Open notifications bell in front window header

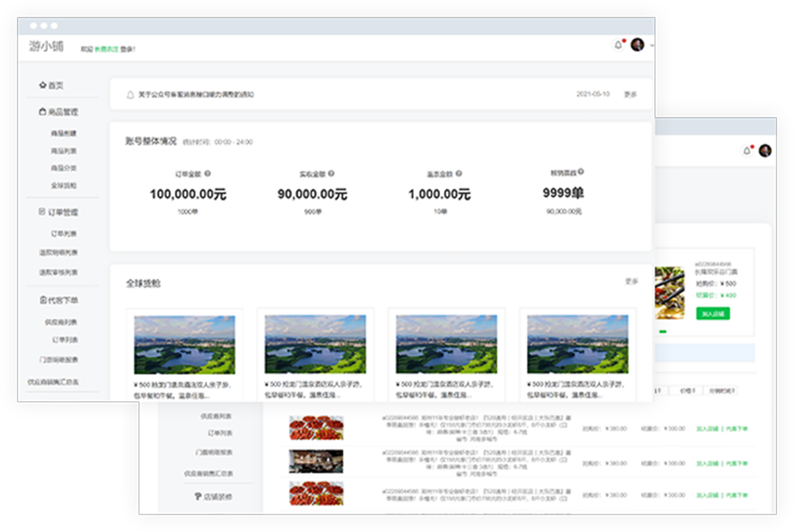[619, 45]
